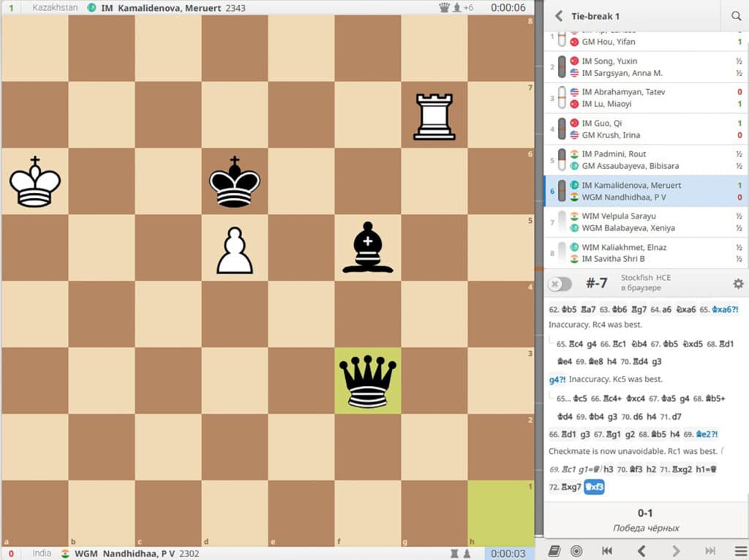Step back one move

[641, 550]
